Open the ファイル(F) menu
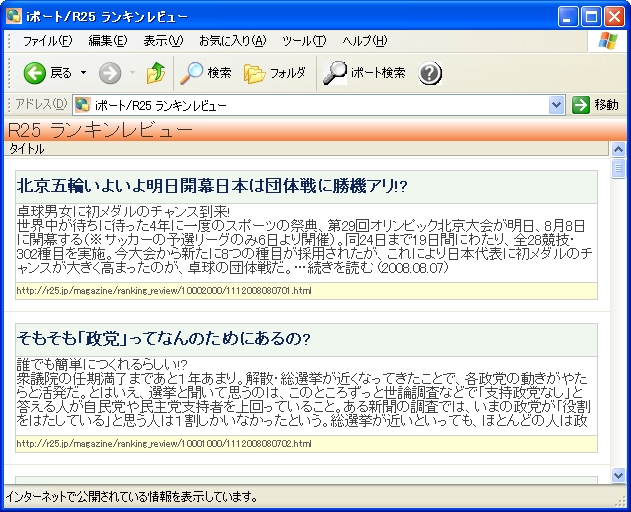 tap(47, 41)
